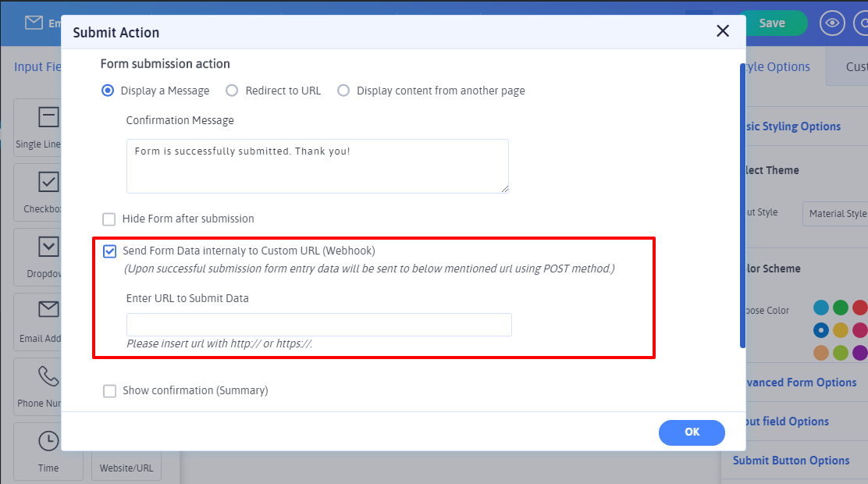
Task: Select the Single Line field icon
Action: click(48, 118)
